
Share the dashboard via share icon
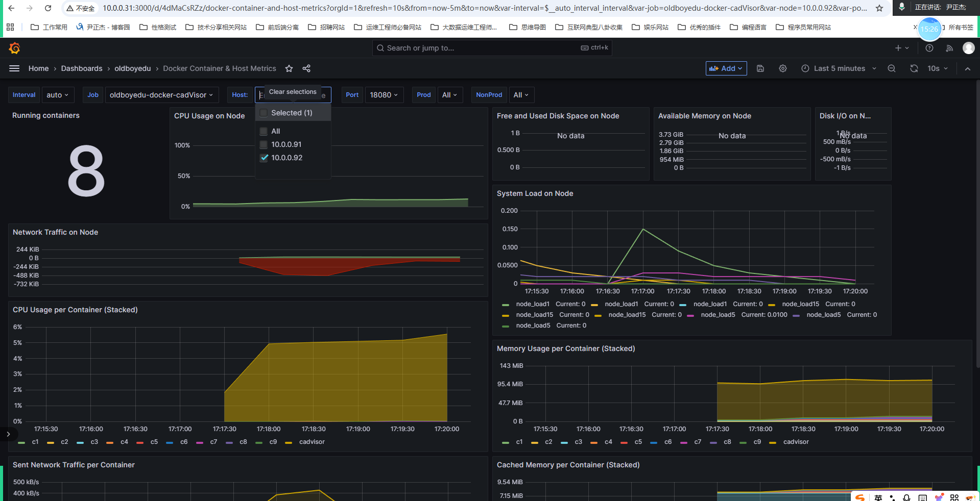(306, 68)
